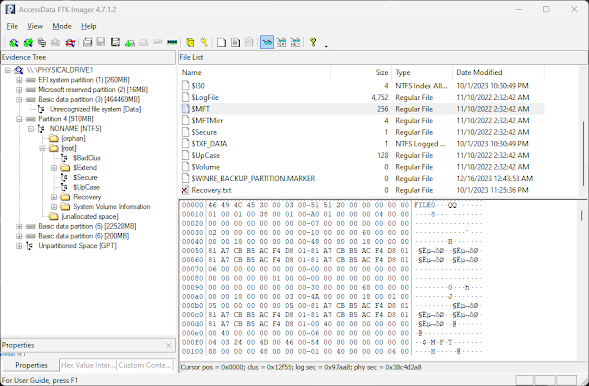Expand the $Extend folder node
Viewport: 589px width, 386px height.
click(x=54, y=168)
